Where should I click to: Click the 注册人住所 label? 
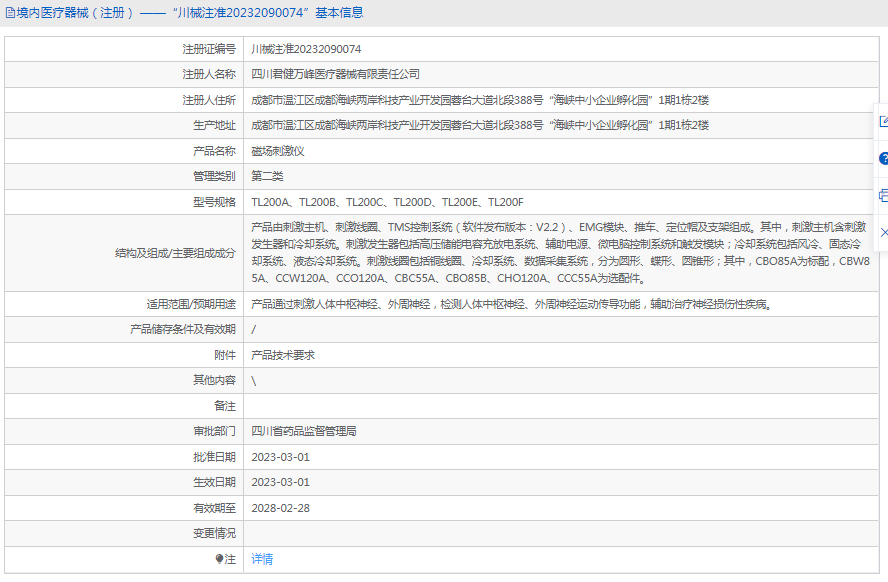pyautogui.click(x=209, y=100)
